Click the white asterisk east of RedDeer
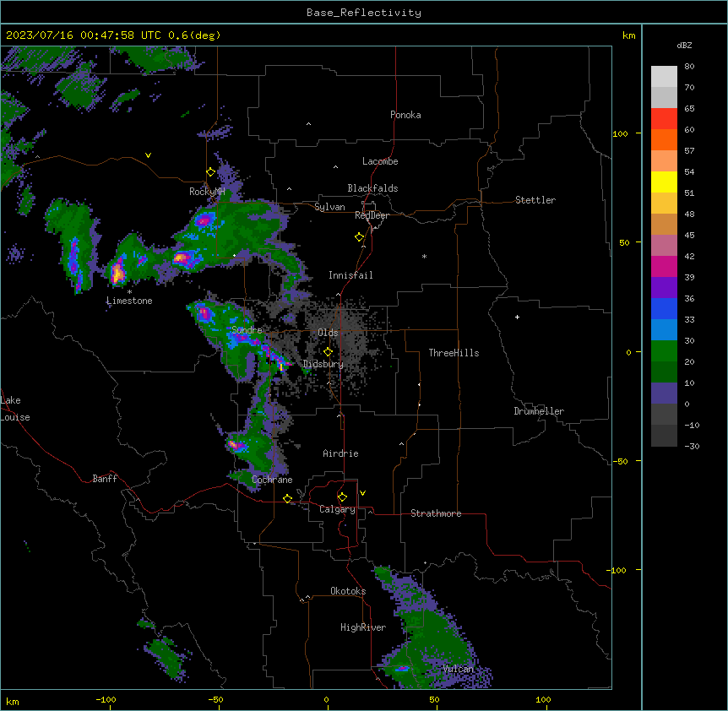Image resolution: width=728 pixels, height=711 pixels. click(x=424, y=256)
